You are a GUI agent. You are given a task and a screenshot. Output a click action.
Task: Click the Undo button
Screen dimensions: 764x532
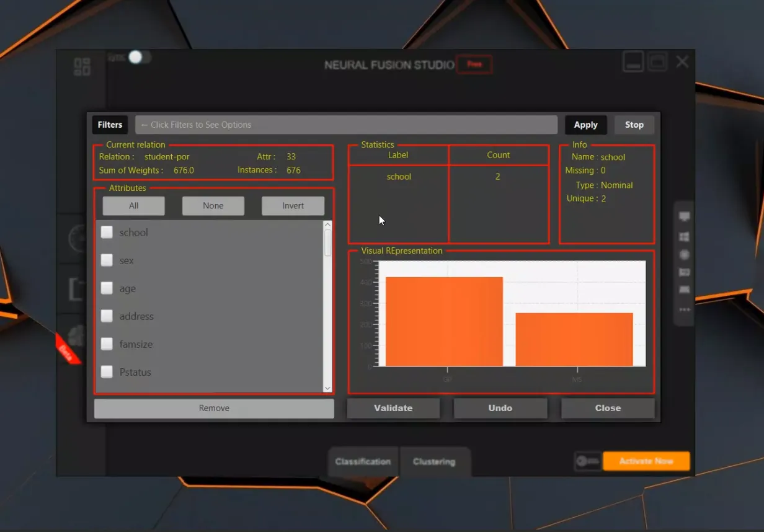pyautogui.click(x=500, y=408)
